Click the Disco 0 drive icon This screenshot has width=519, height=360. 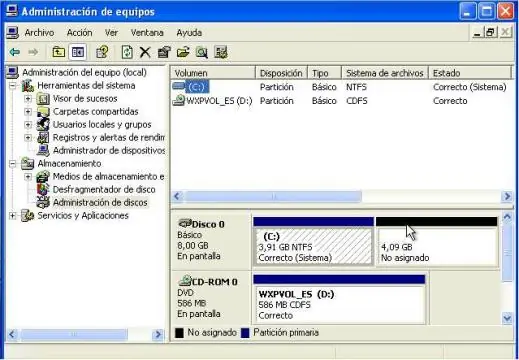185,223
